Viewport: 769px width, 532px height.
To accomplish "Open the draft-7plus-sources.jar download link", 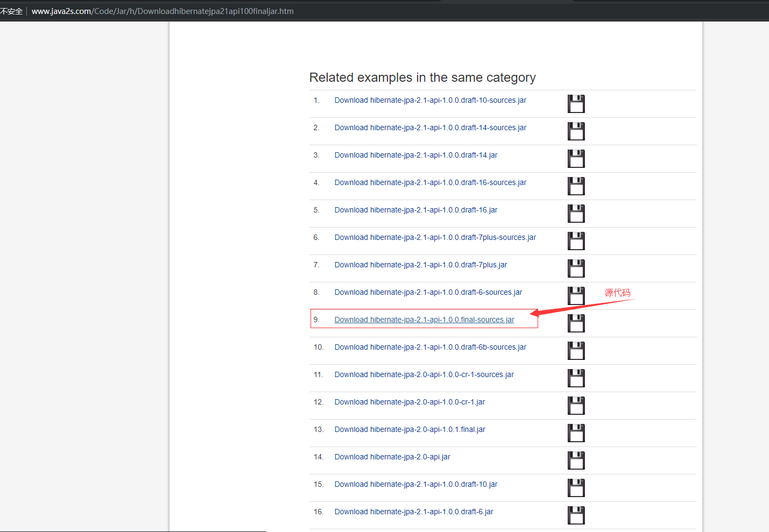I will pos(435,237).
